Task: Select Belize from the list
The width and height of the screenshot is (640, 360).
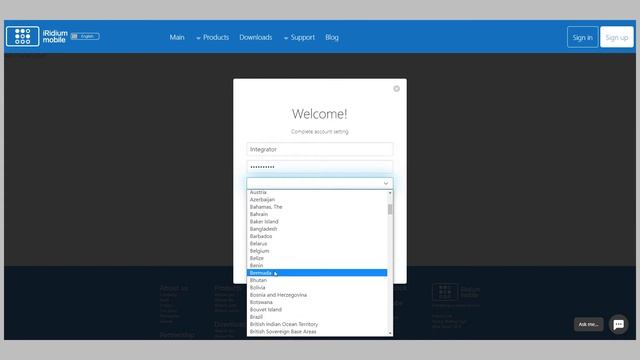Action: click(x=317, y=258)
